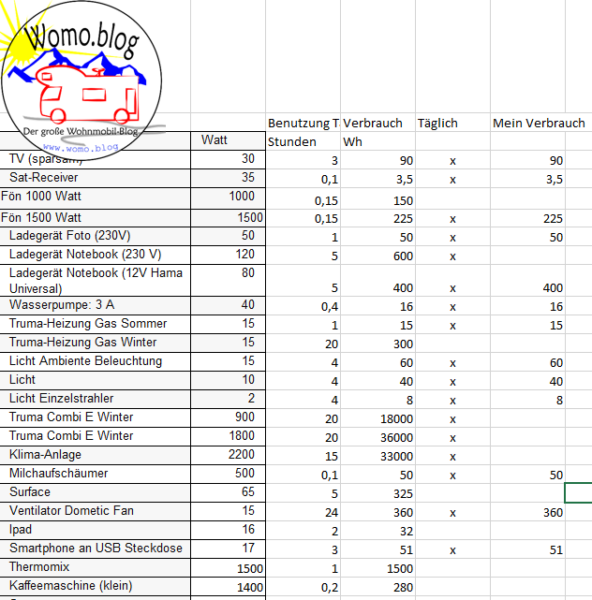Select the 120 Watt value cell
The width and height of the screenshot is (592, 600).
(228, 255)
